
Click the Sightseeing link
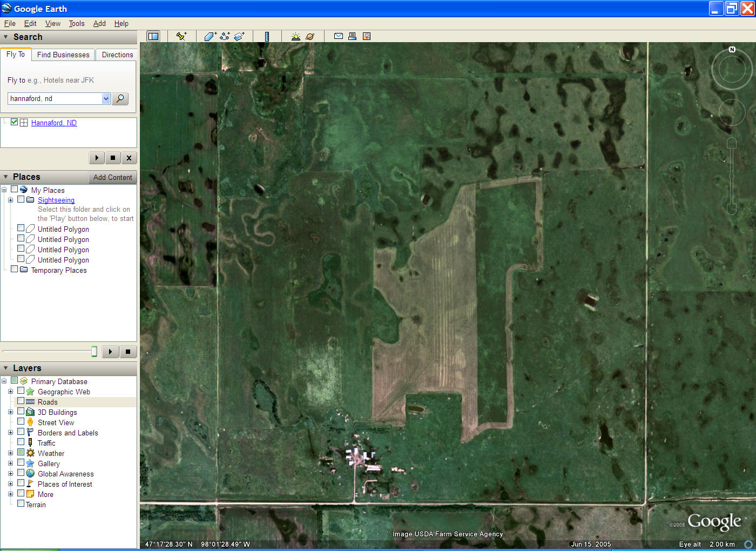click(56, 200)
